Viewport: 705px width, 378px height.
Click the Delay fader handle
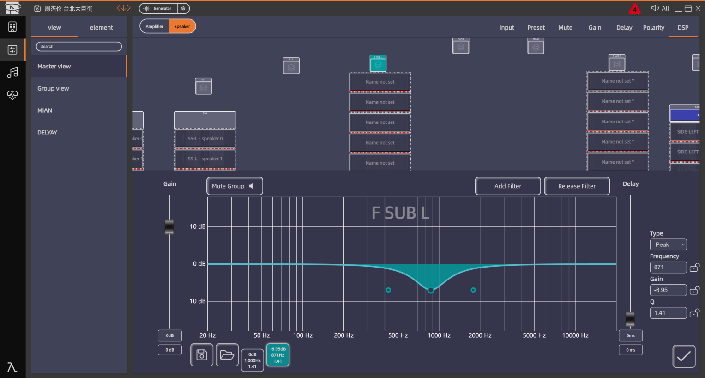630,319
